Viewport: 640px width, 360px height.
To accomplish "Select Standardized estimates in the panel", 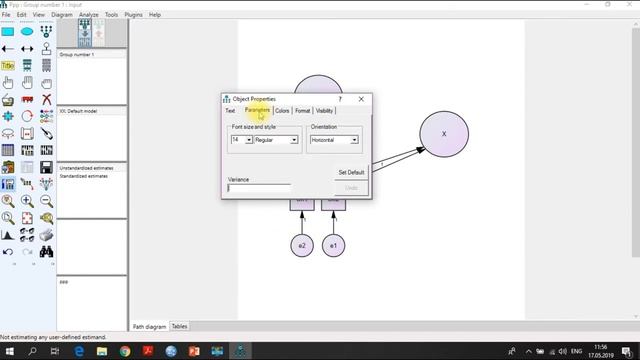I will (84, 176).
